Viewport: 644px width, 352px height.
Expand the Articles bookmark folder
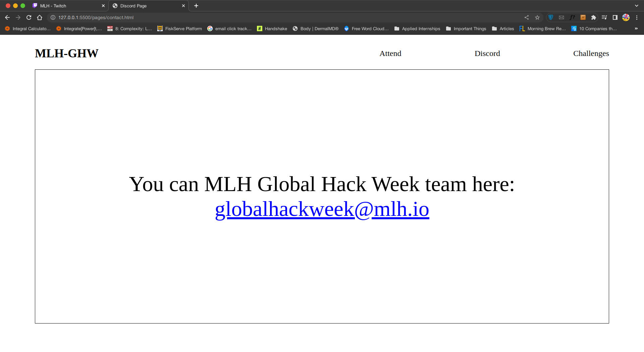503,28
